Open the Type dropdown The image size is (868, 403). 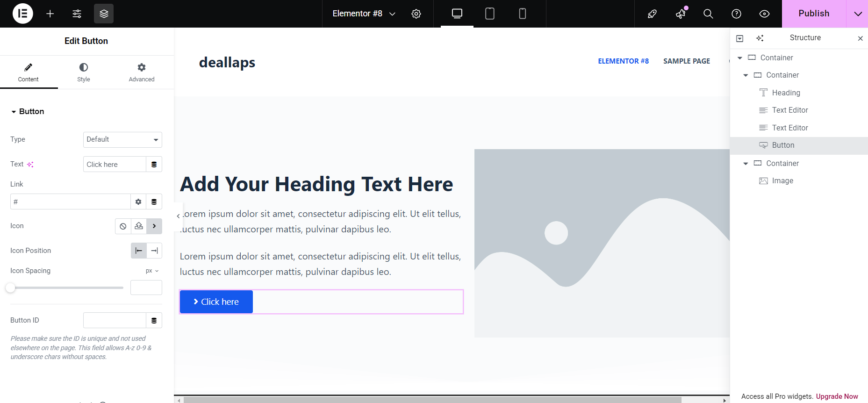pos(122,139)
